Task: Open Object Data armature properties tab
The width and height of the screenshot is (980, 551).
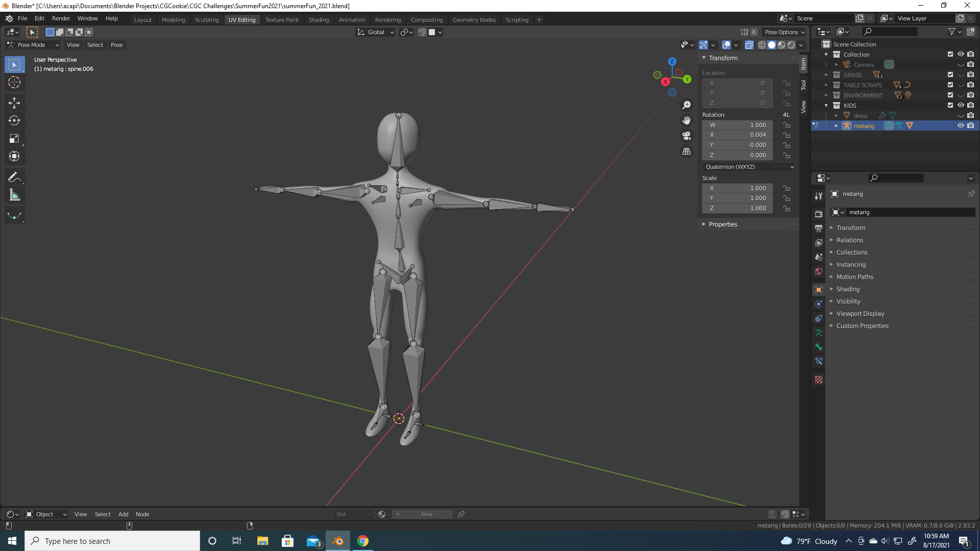Action: click(819, 333)
